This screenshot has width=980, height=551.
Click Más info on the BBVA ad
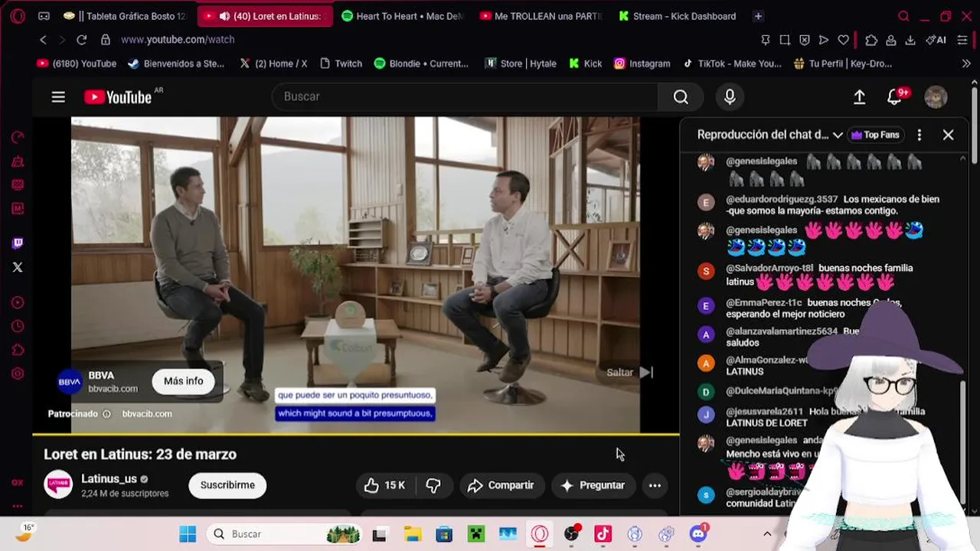click(184, 381)
